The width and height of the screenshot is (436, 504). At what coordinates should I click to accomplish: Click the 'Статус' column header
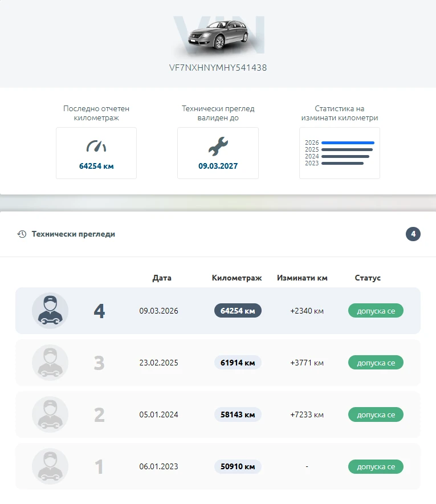tap(368, 278)
